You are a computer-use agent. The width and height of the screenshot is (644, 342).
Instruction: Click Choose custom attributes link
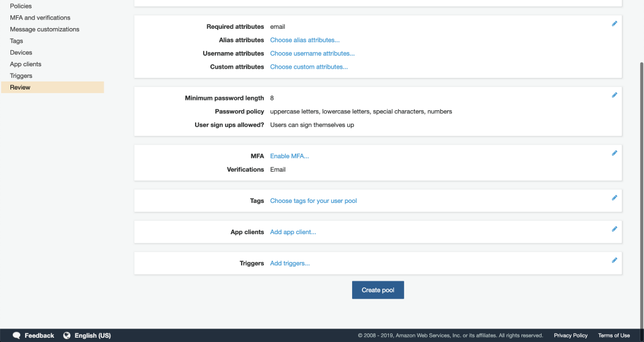pyautogui.click(x=309, y=67)
